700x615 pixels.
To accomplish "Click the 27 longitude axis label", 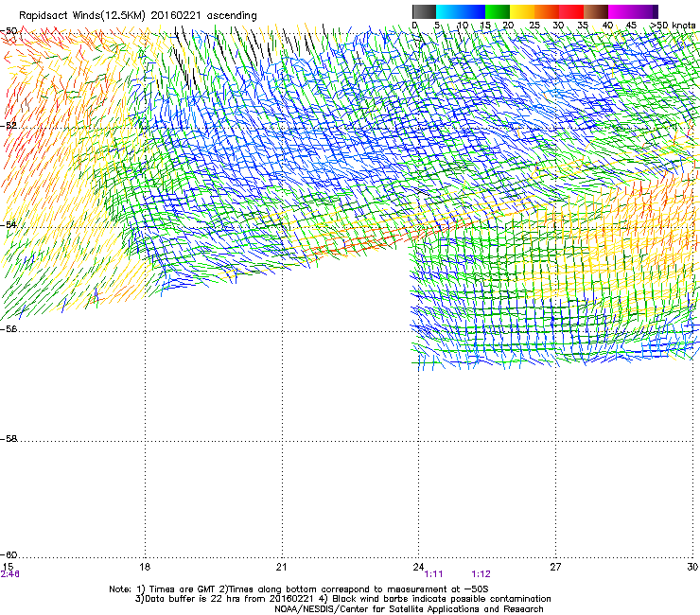I will (x=555, y=567).
